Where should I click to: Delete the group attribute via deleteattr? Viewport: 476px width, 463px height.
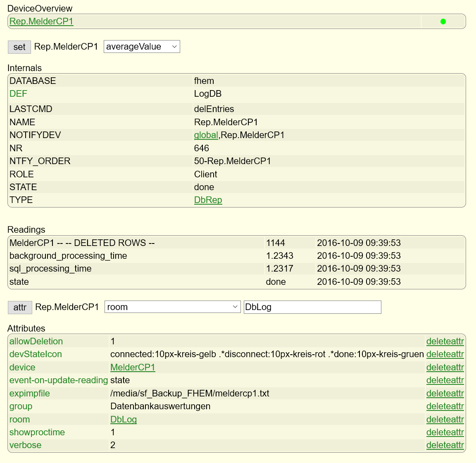pos(445,406)
